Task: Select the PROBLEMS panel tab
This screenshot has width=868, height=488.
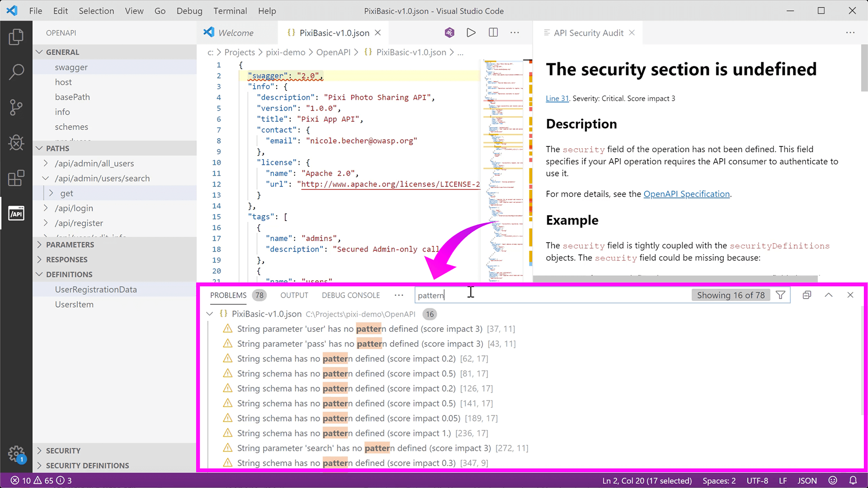Action: click(228, 295)
